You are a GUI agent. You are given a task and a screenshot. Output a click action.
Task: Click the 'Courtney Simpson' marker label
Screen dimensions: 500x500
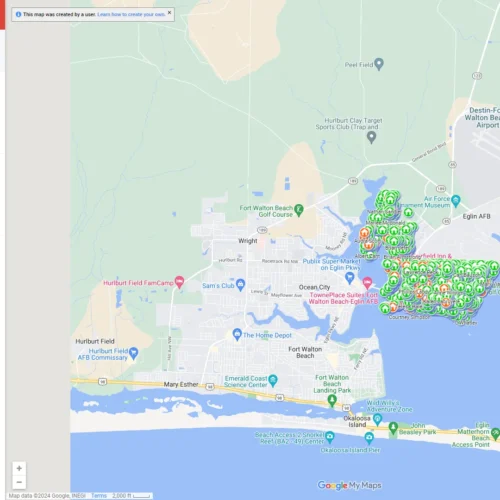[409, 317]
